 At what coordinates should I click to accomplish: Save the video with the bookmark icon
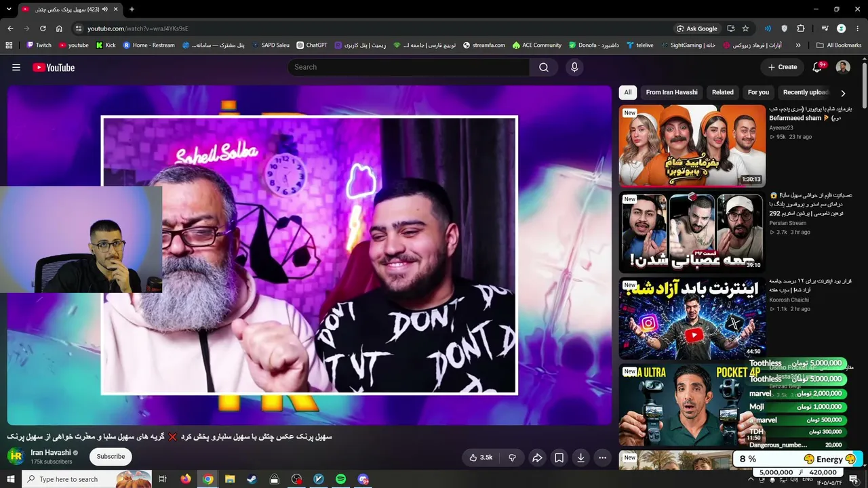click(559, 457)
